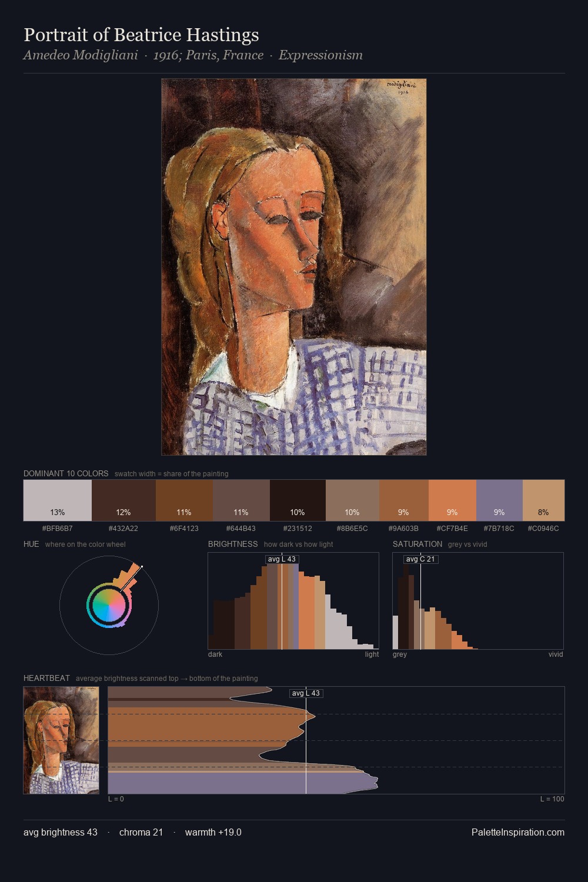Click the 'dark' axis label under brightness
Image resolution: width=588 pixels, height=882 pixels.
(x=215, y=654)
